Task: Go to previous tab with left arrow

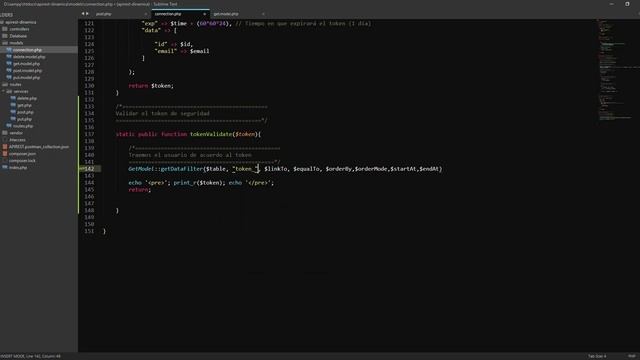Action: click(x=83, y=13)
